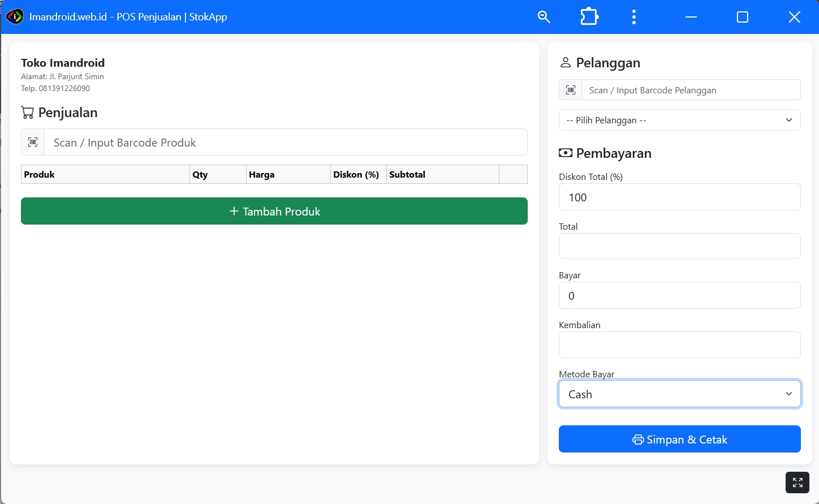The width and height of the screenshot is (819, 504).
Task: Click the Qty column header
Action: [218, 174]
